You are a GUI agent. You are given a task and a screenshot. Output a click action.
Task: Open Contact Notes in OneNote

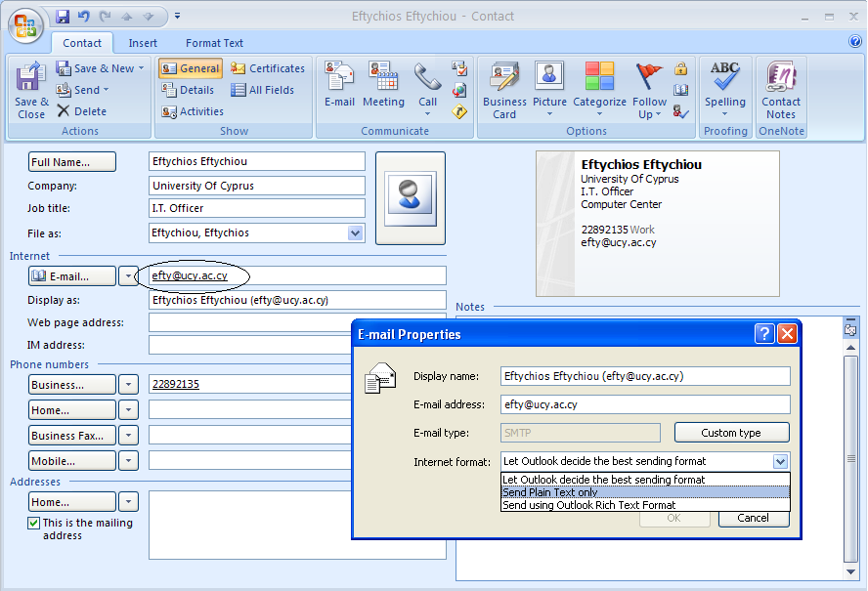point(781,90)
